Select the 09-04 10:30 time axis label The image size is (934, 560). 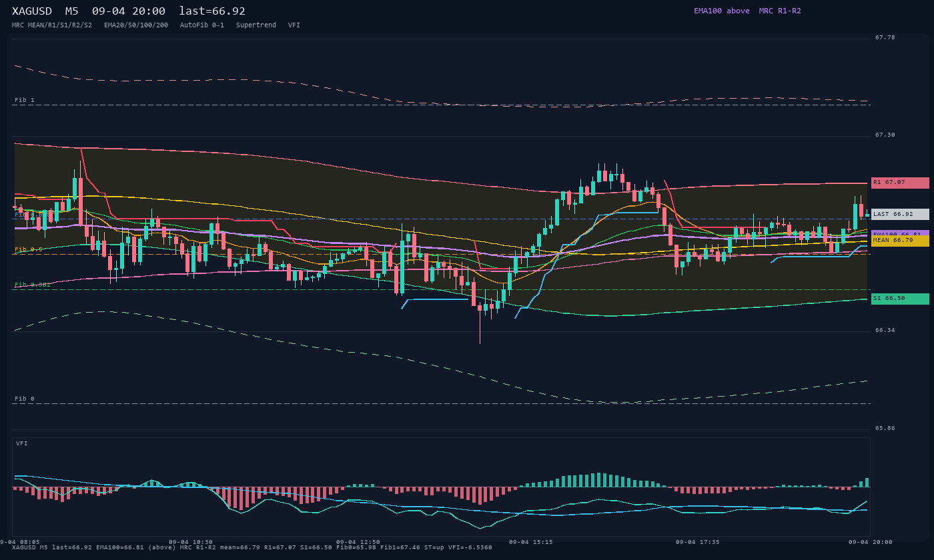pyautogui.click(x=191, y=542)
